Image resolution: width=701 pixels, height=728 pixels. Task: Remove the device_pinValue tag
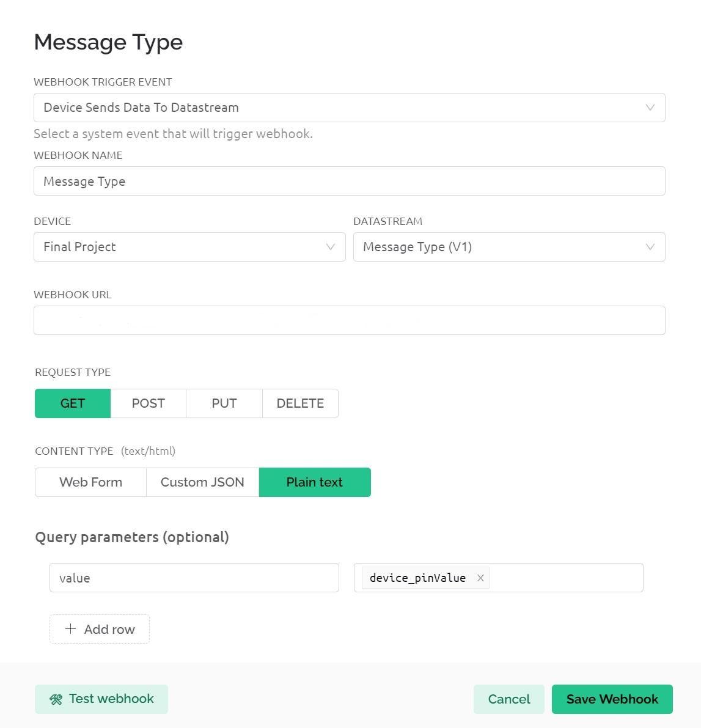point(480,578)
